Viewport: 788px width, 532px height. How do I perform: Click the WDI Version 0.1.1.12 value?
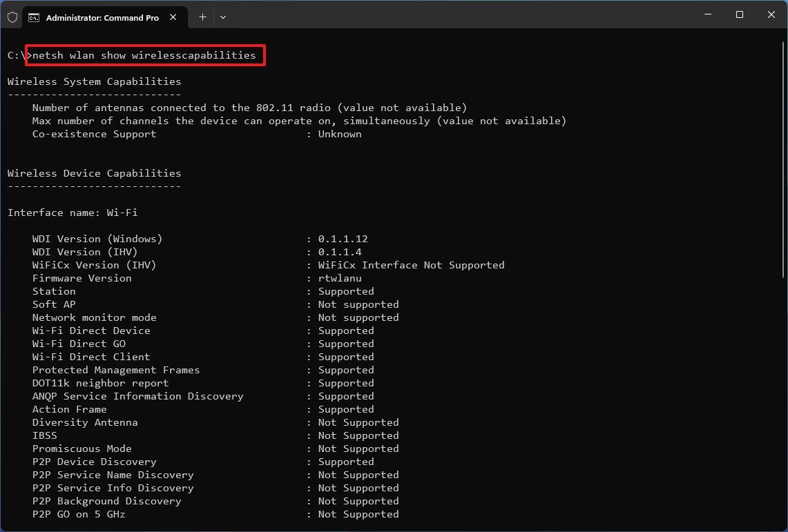(x=343, y=238)
